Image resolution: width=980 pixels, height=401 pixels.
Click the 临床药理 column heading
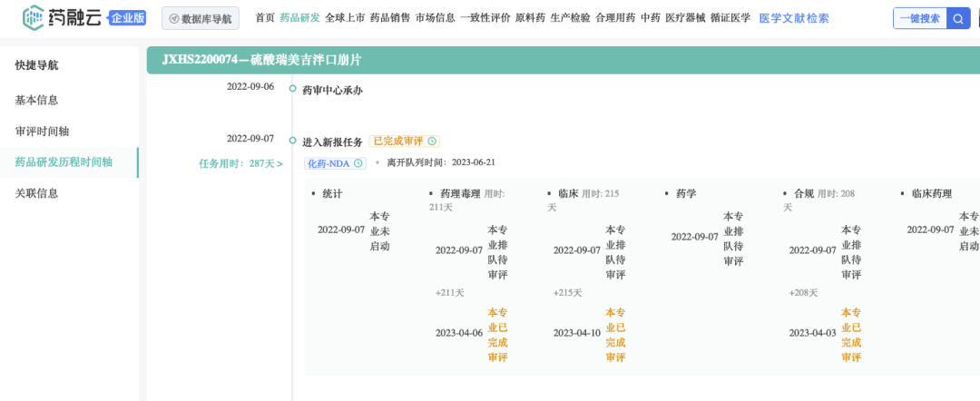932,193
